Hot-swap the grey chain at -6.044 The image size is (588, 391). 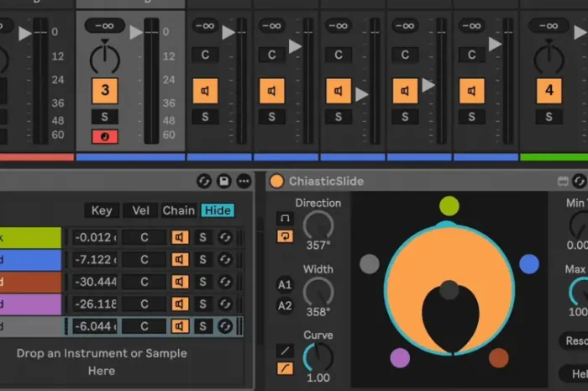(225, 326)
